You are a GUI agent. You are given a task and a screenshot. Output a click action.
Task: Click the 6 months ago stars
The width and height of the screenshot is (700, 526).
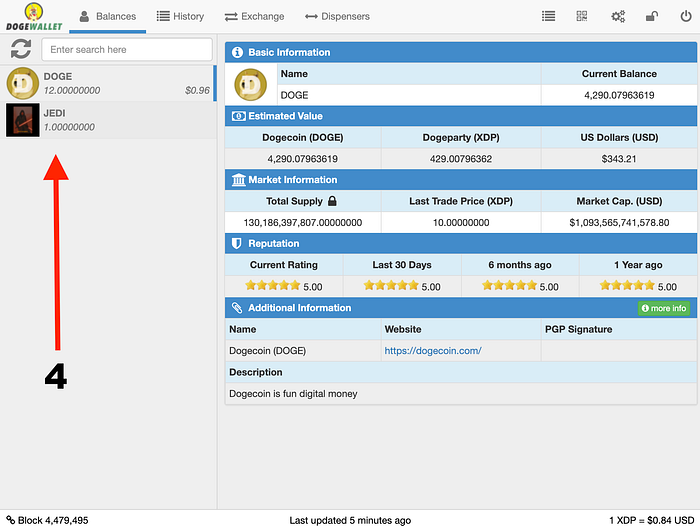(x=509, y=285)
